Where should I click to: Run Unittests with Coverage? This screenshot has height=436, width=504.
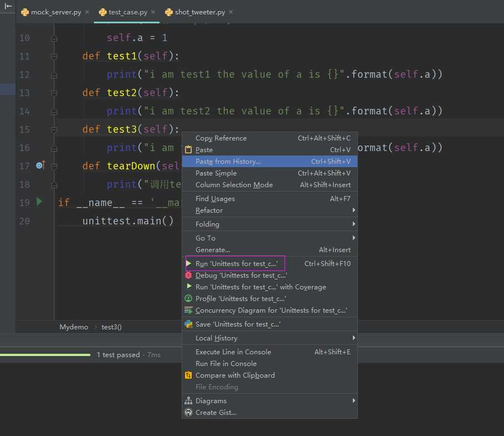[270, 287]
